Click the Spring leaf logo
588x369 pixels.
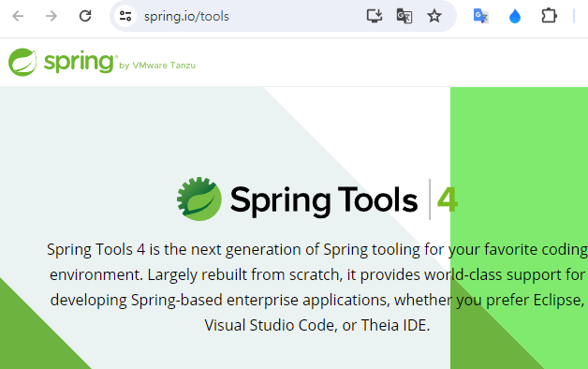pyautogui.click(x=22, y=62)
